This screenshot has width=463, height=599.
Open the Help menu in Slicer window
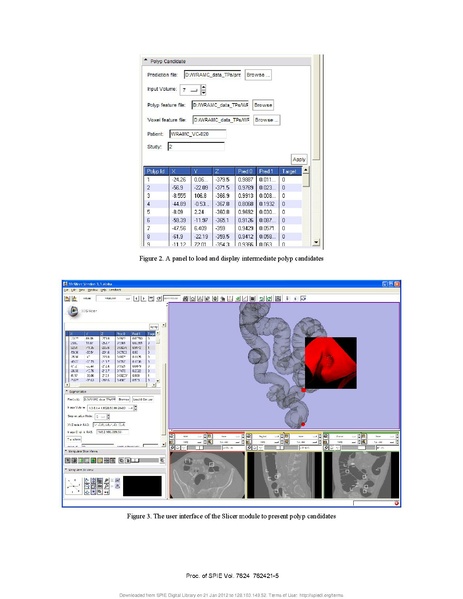[x=103, y=290]
